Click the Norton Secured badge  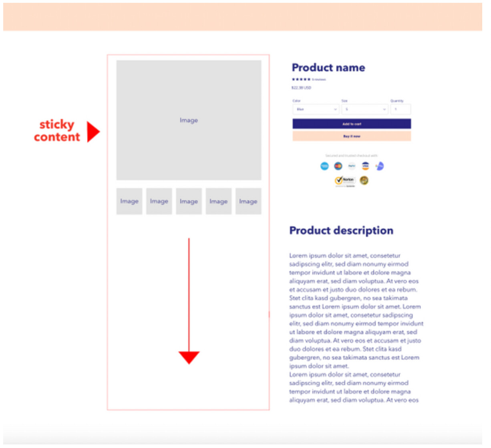point(345,180)
